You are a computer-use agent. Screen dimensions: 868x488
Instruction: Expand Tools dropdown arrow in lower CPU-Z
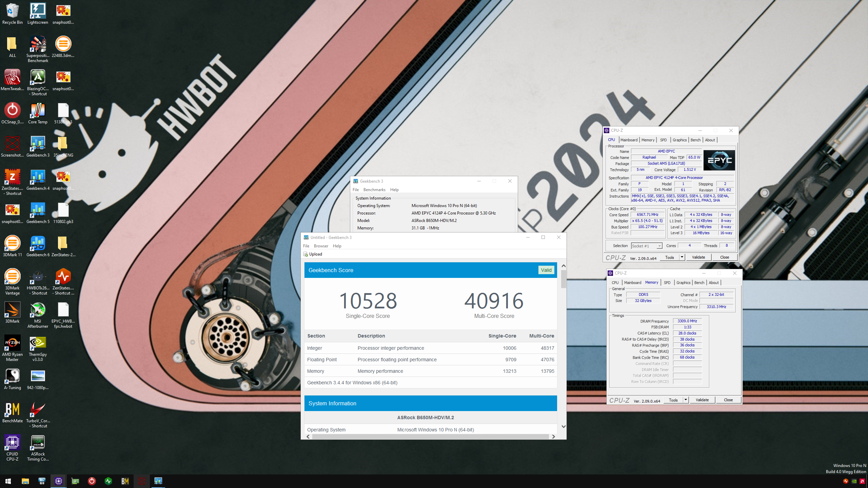coord(686,400)
